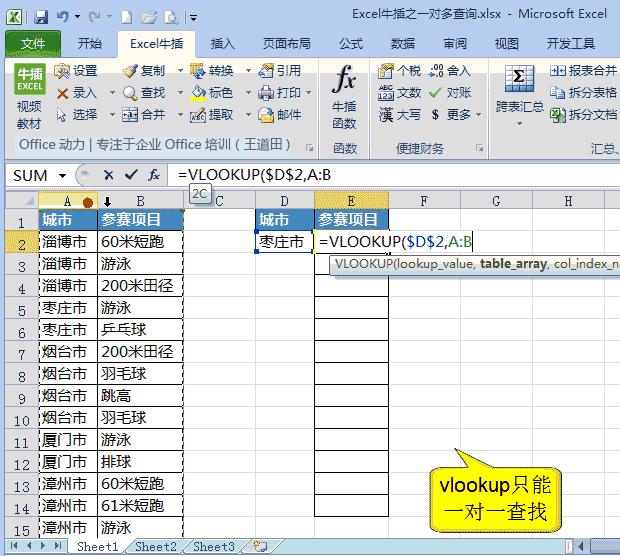620x556 pixels.
Task: Switch to the 页面布局 Page Layout tab
Action: pos(287,43)
